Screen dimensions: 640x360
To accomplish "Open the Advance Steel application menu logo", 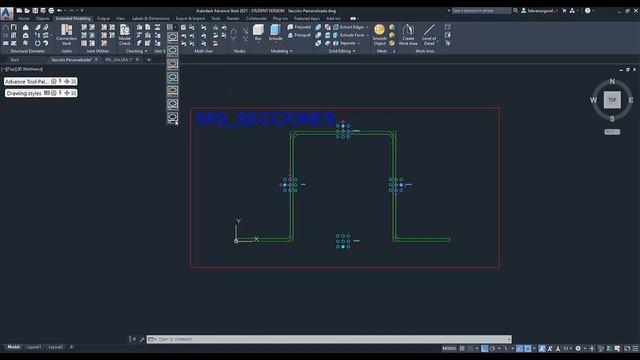I will coord(7,14).
